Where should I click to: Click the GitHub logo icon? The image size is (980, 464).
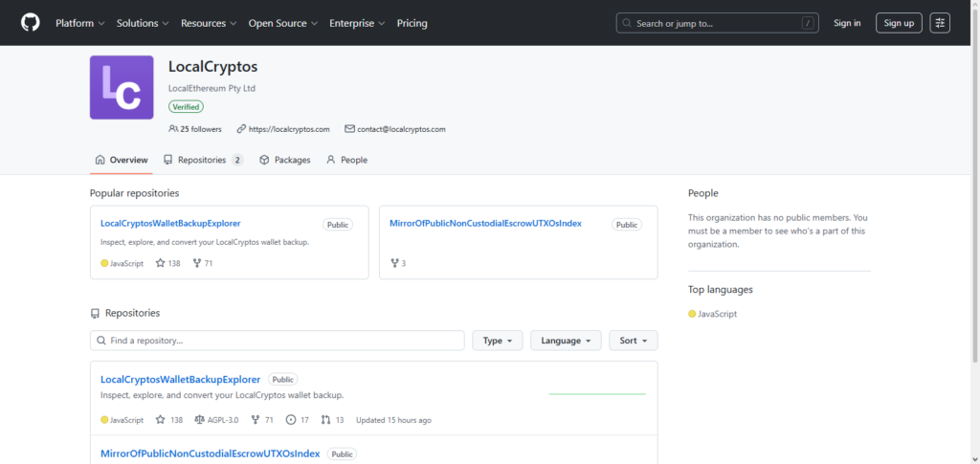click(30, 23)
